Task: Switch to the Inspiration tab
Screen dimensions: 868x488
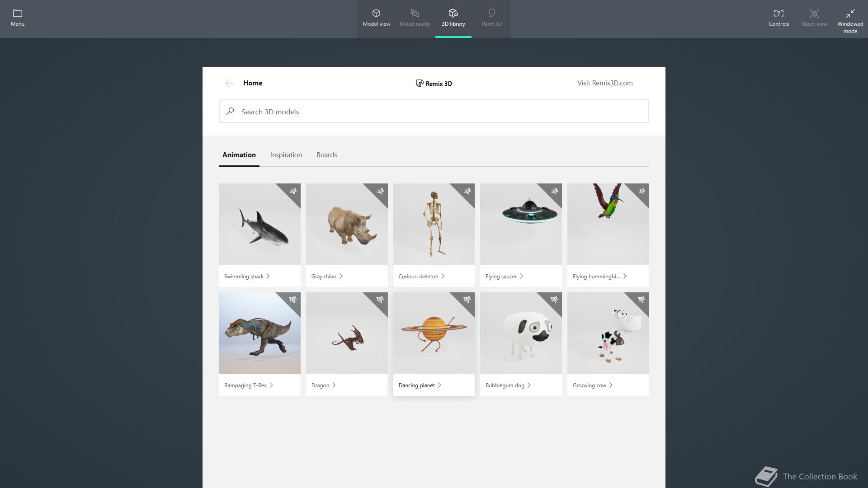Action: pos(286,155)
